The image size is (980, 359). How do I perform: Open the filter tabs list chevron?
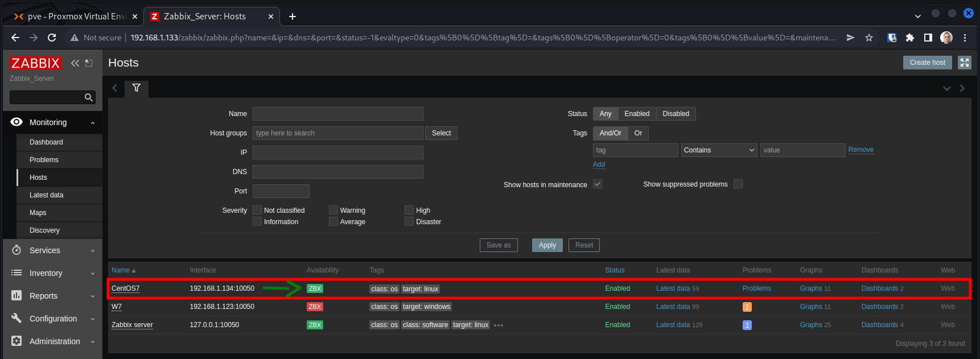(x=947, y=88)
